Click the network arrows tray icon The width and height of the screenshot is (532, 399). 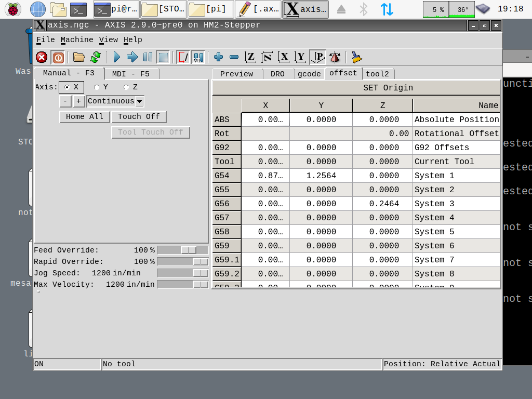coord(387,9)
